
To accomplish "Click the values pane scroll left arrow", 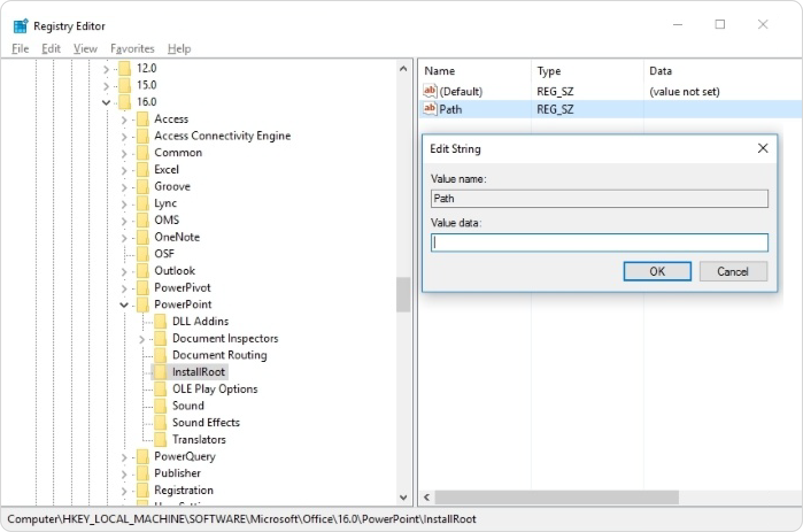I will coord(427,498).
